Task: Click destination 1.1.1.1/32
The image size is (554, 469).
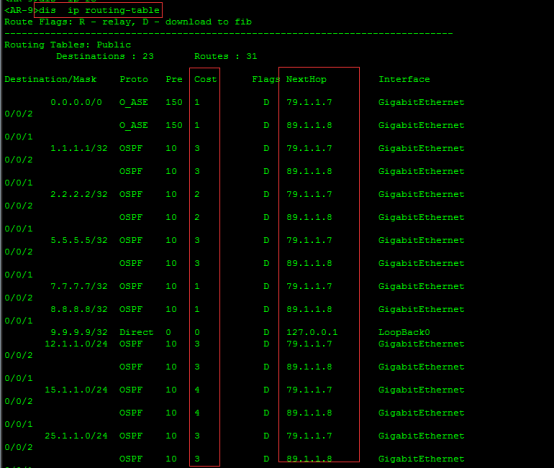Action: click(x=79, y=148)
